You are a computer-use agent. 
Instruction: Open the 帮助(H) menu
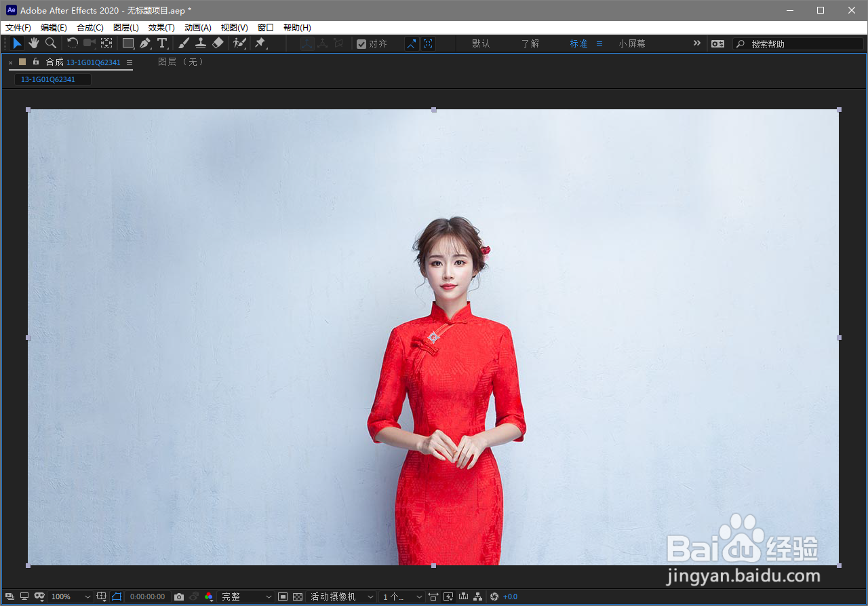297,28
